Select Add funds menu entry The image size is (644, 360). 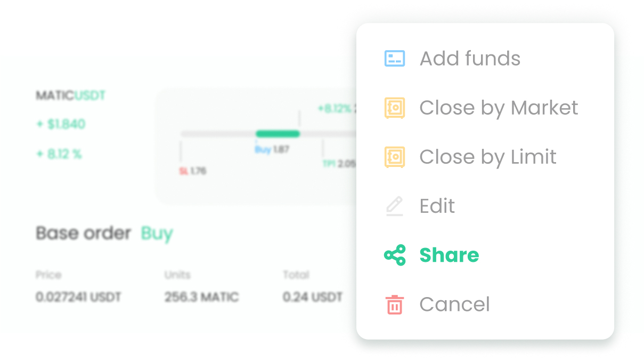coord(470,58)
